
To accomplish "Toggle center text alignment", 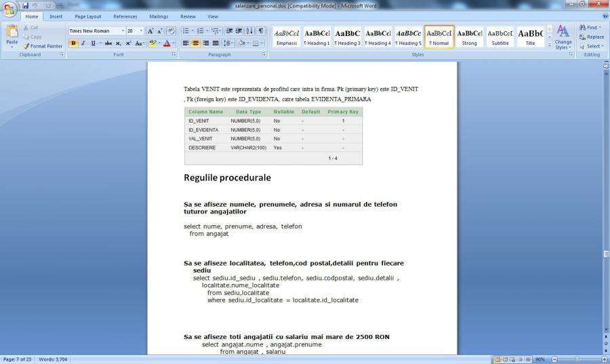I will 197,43.
